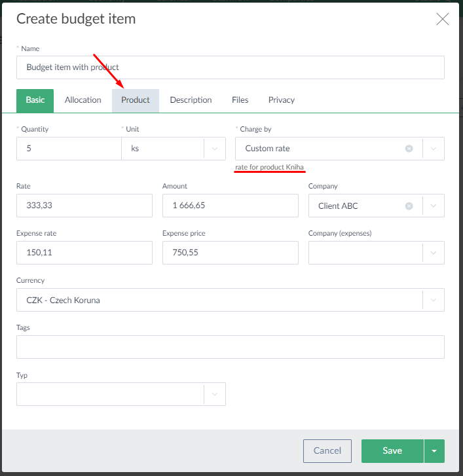
Task: Open the Description tab
Action: point(191,100)
